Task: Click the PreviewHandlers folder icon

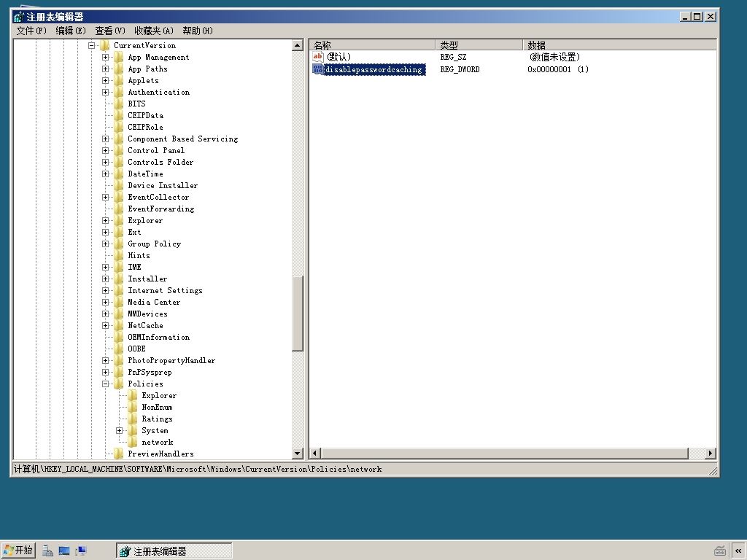Action: point(119,454)
